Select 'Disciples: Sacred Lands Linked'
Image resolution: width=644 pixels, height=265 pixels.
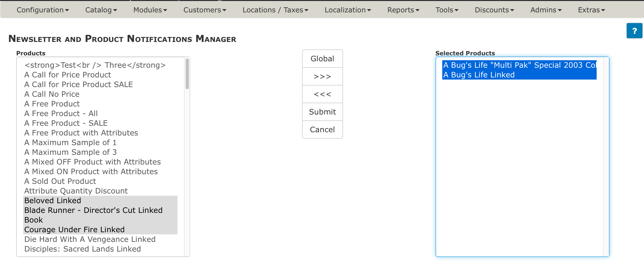(x=101, y=249)
